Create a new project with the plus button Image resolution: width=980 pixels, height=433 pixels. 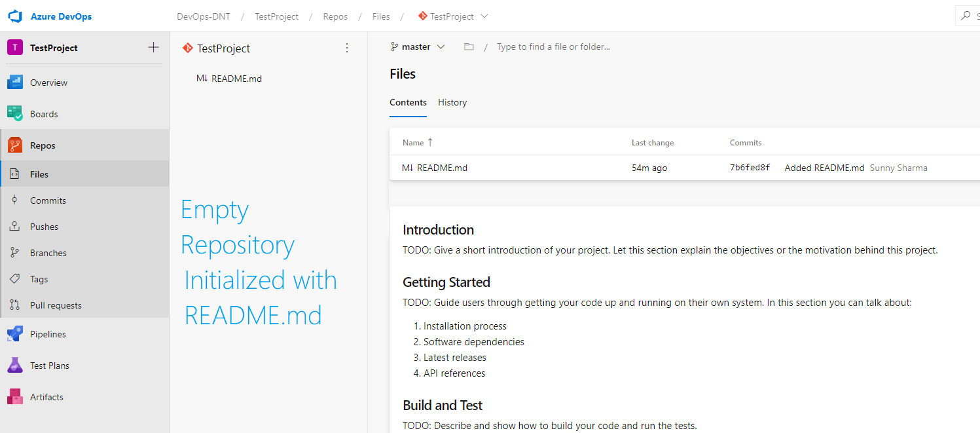(x=153, y=47)
